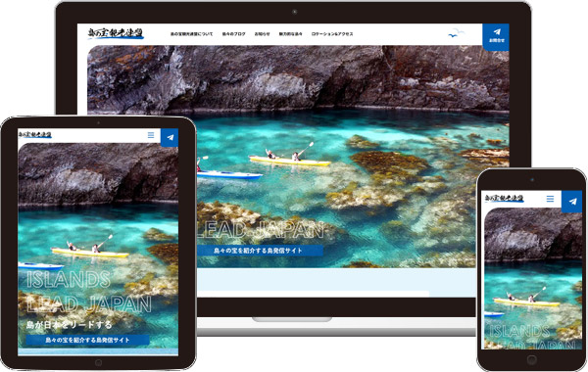Click the calligraphy site logo on desktop
588x372 pixels.
(116, 33)
